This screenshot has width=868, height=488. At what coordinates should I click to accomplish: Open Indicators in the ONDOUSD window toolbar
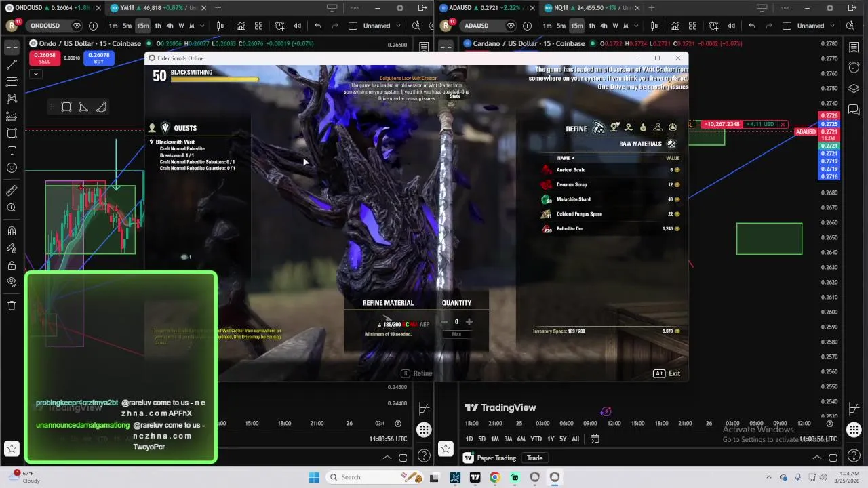241,26
